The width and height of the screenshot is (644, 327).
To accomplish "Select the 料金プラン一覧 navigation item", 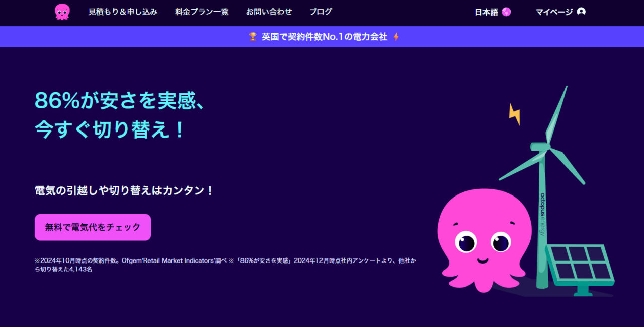I will point(201,11).
